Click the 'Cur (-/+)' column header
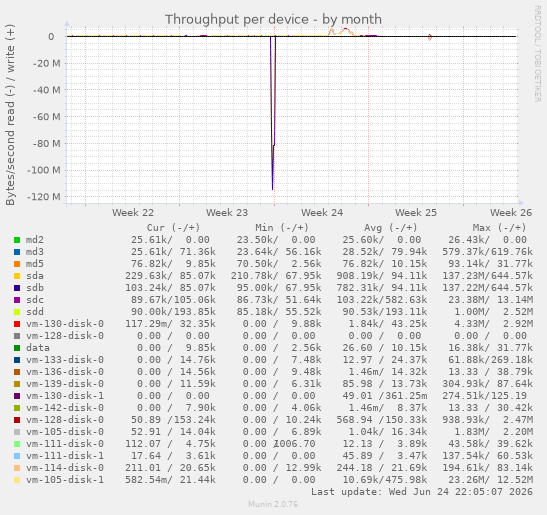547x515 pixels. 173,228
